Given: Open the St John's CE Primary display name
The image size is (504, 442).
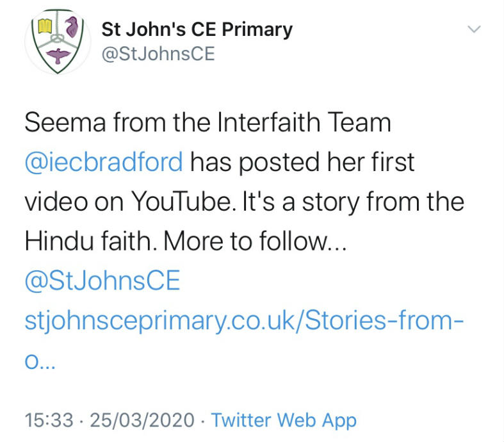Looking at the screenshot, I should [197, 29].
